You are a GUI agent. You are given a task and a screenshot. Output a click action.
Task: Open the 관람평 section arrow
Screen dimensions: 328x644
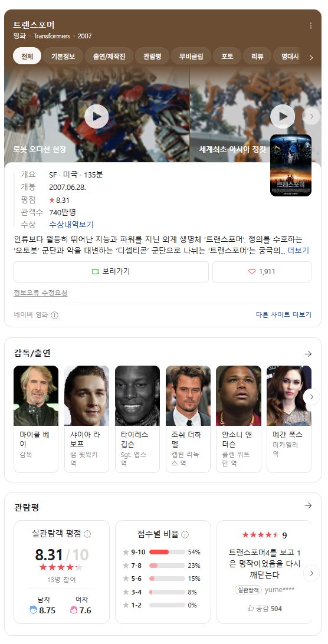(x=308, y=505)
